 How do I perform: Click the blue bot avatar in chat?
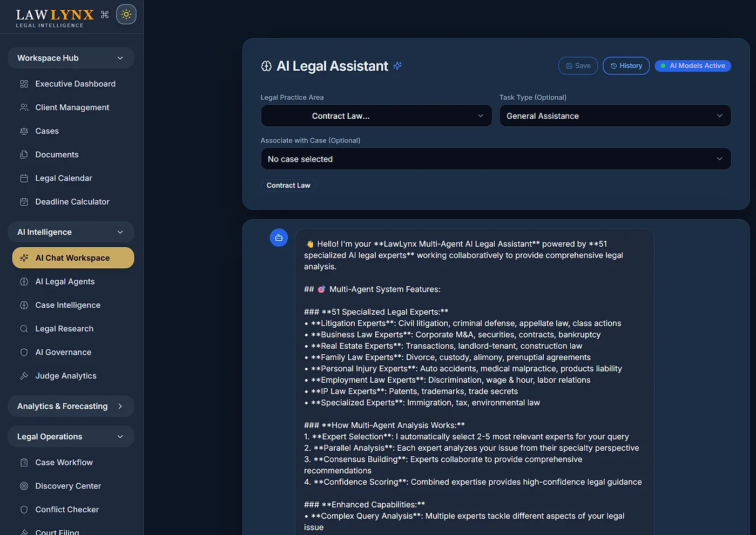279,238
